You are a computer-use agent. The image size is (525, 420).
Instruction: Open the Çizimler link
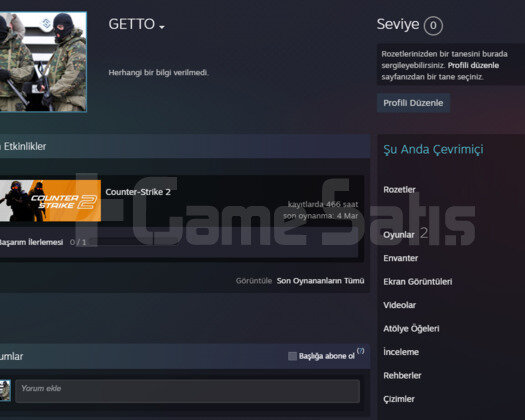[399, 399]
